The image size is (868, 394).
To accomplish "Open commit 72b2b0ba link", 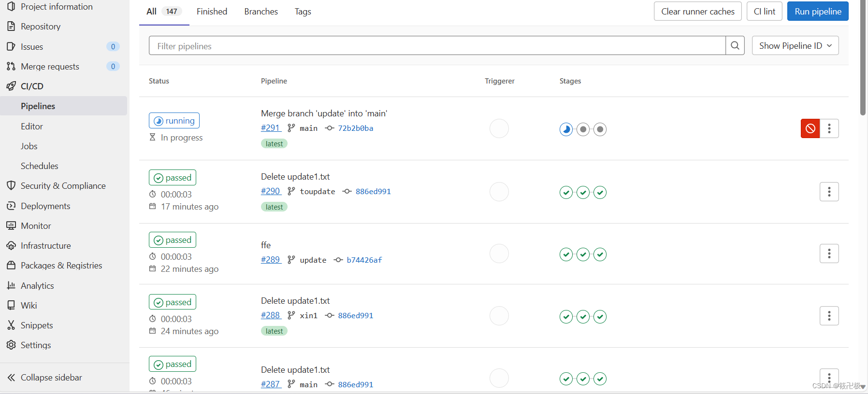I will click(356, 128).
